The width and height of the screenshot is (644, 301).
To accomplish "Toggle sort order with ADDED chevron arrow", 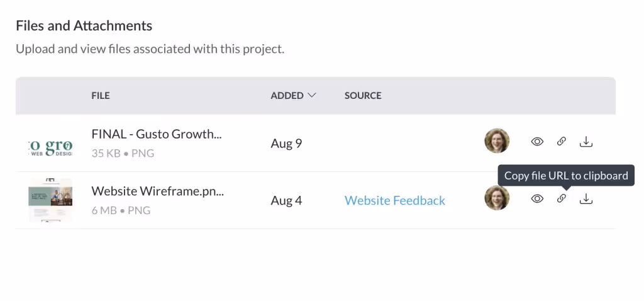I will point(311,96).
